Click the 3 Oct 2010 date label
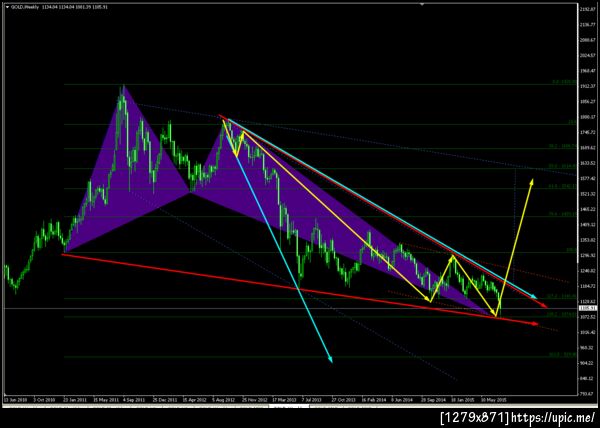This screenshot has width=600, height=428. (x=44, y=400)
